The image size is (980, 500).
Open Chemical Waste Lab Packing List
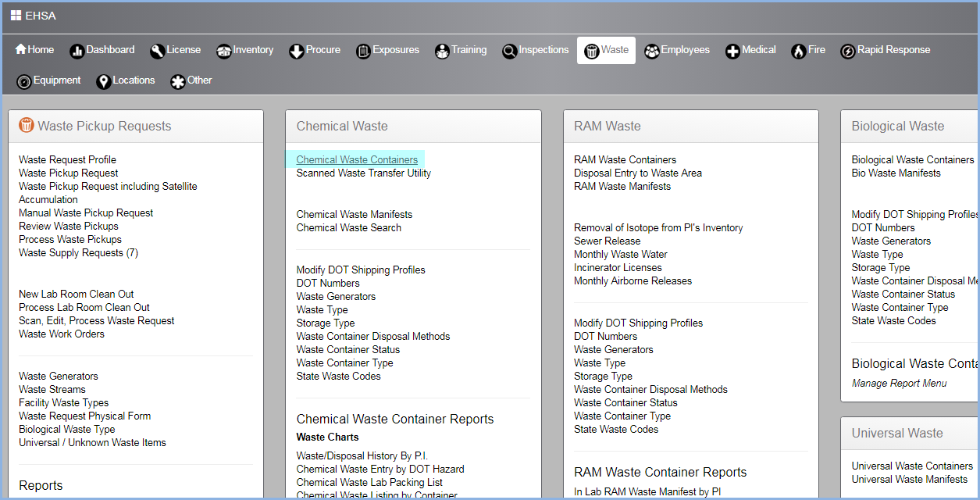[369, 483]
